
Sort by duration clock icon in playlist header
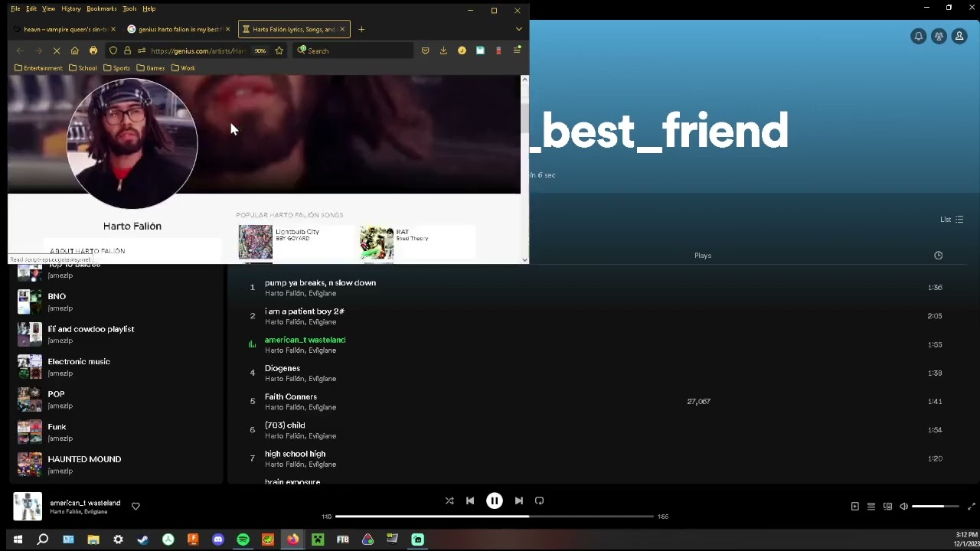click(x=938, y=256)
